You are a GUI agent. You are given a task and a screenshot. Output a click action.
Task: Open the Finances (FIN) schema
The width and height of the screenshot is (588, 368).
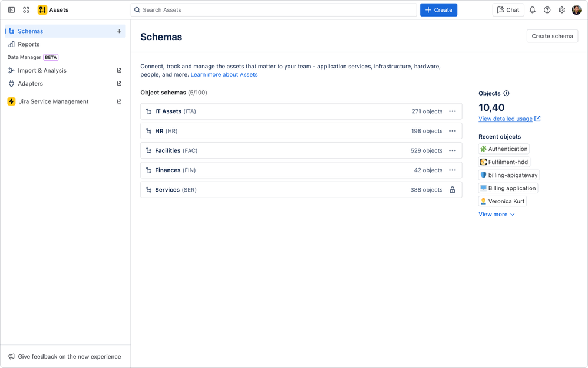301,170
